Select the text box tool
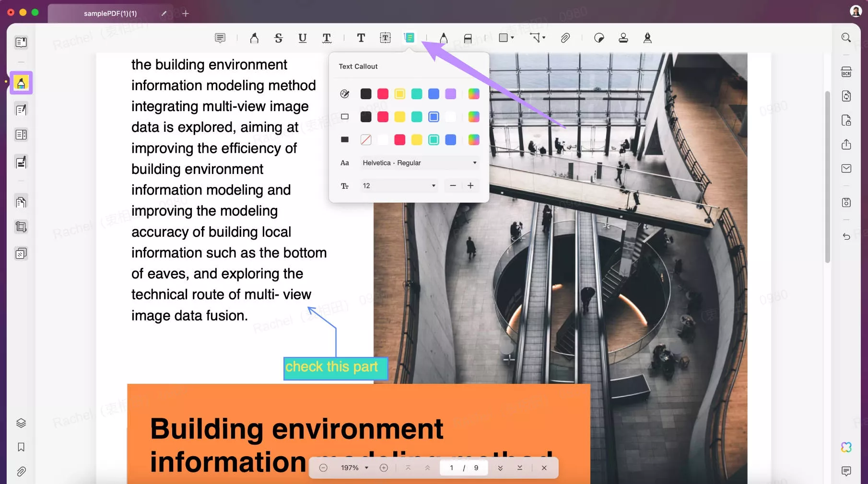The width and height of the screenshot is (868, 484). pyautogui.click(x=385, y=38)
